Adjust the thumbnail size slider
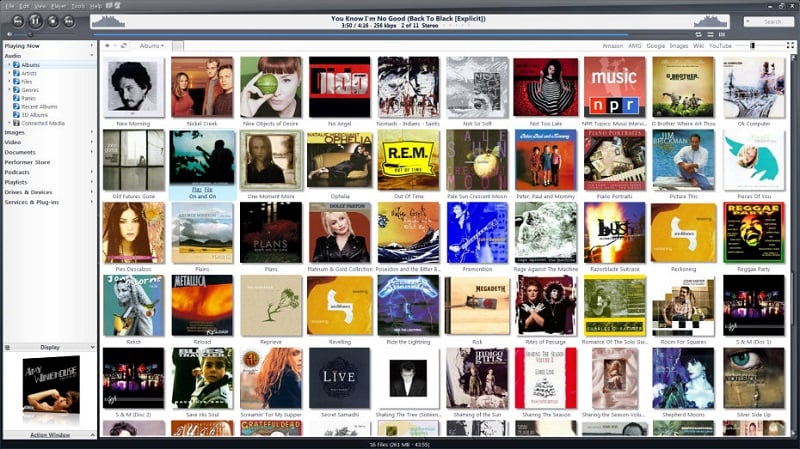Viewport: 800px width, 449px height. pos(753,45)
